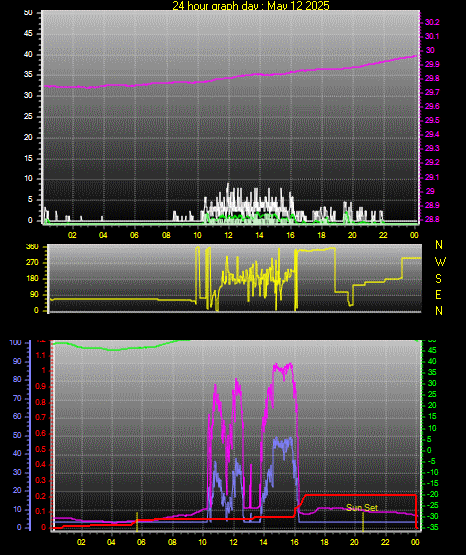This screenshot has height=555, width=466.
Task: Click the -5 green axis label
Action: [x=431, y=461]
